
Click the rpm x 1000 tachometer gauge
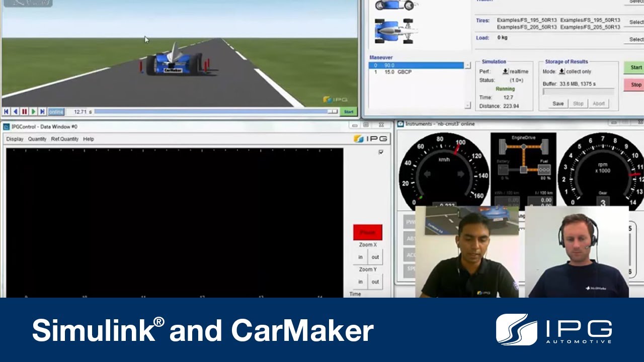tap(601, 171)
